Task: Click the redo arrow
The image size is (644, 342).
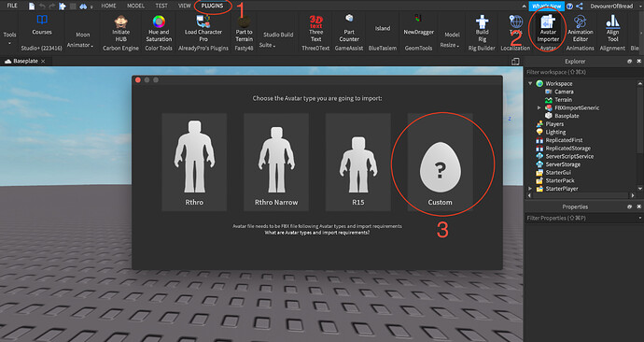Action: [51, 7]
